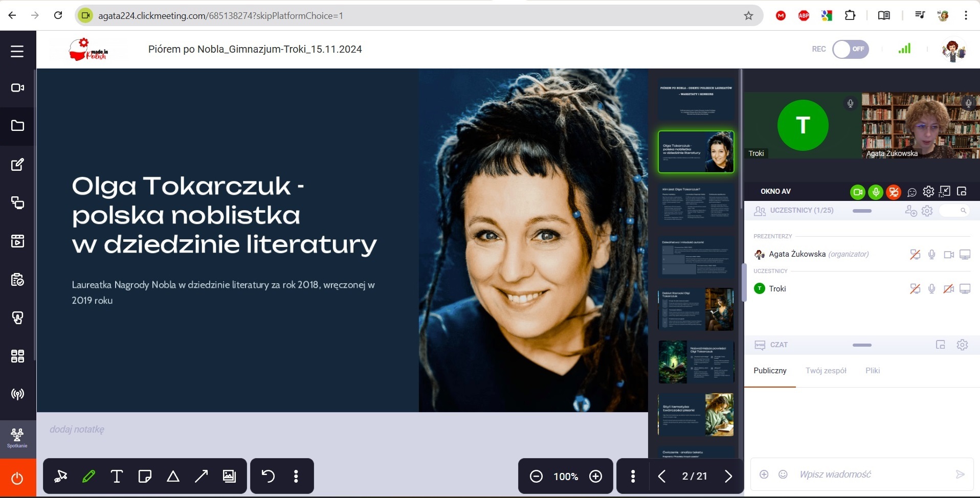Click the Wpisz wiadomość message field
The height and width of the screenshot is (498, 980).
[x=872, y=474]
